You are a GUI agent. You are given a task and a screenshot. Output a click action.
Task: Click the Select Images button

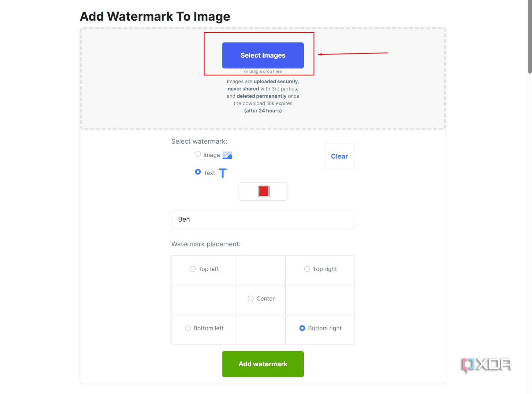(263, 55)
